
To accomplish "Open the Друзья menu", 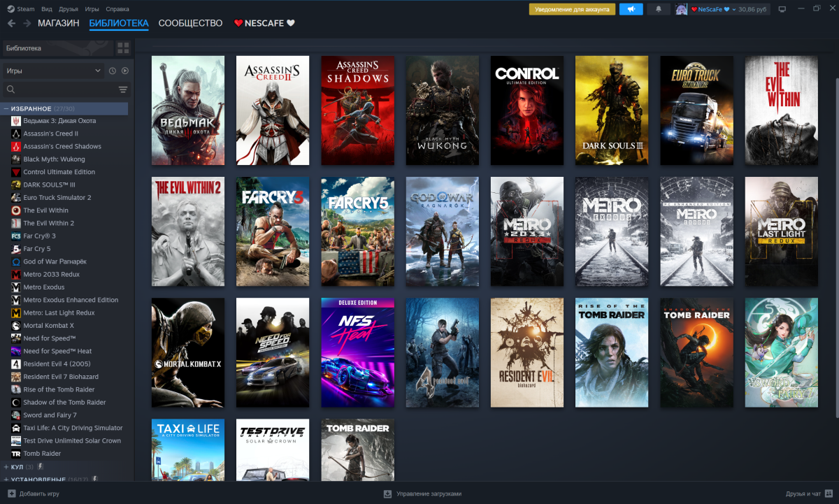I will 69,9.
